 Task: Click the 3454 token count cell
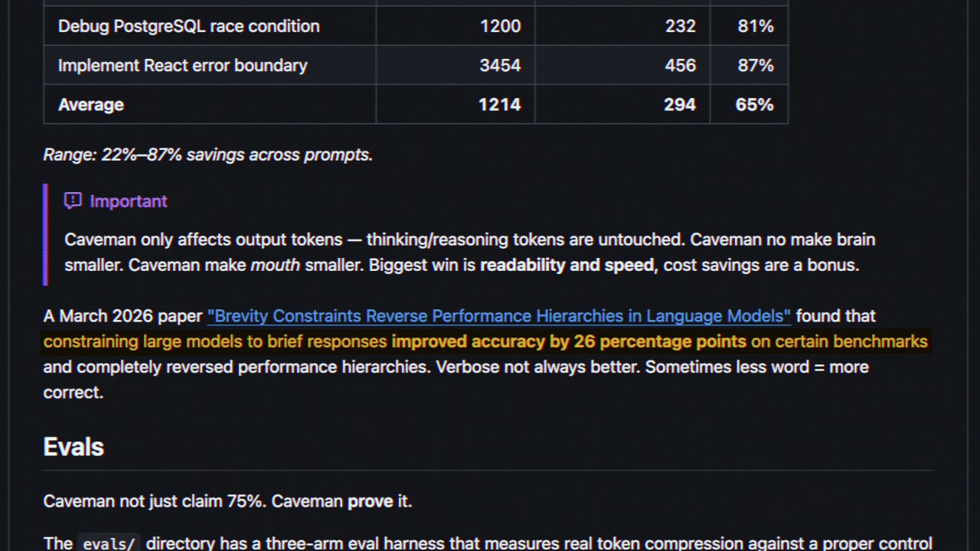[x=500, y=66]
